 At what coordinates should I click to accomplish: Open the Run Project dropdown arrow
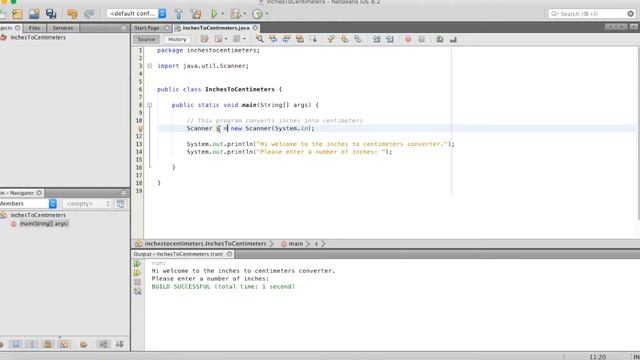tap(223, 14)
